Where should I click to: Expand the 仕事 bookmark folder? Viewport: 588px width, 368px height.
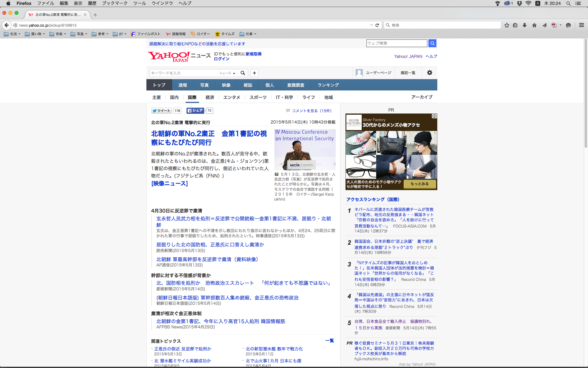[248, 34]
